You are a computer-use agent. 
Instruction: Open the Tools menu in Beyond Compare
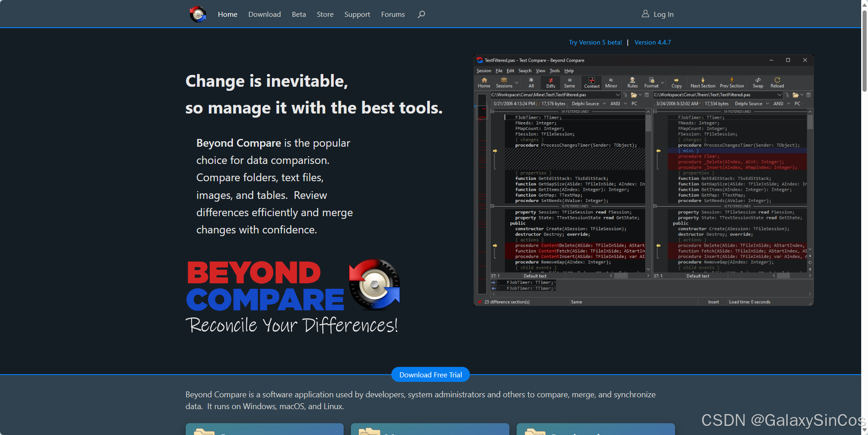point(555,71)
